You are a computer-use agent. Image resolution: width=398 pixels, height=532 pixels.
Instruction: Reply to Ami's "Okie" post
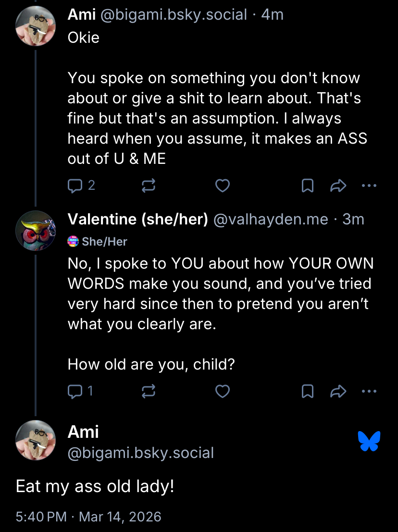tap(75, 186)
